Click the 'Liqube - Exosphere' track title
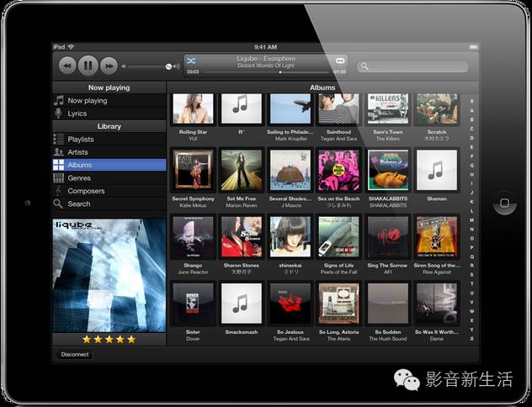Screen dimensions: 532x407 click(266, 59)
